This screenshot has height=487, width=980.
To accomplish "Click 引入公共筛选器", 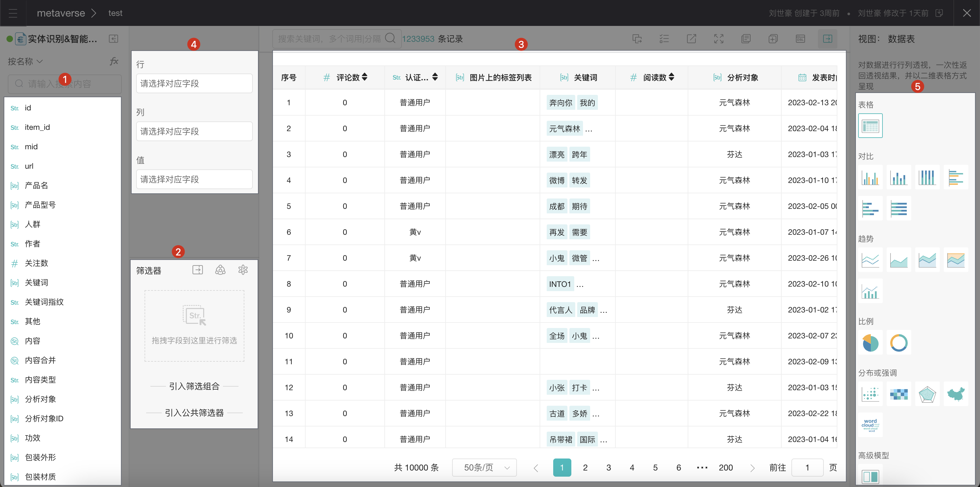I will (194, 413).
